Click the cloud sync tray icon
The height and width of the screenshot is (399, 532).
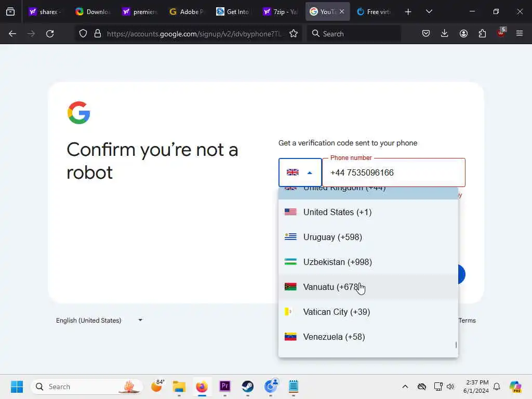tap(422, 387)
